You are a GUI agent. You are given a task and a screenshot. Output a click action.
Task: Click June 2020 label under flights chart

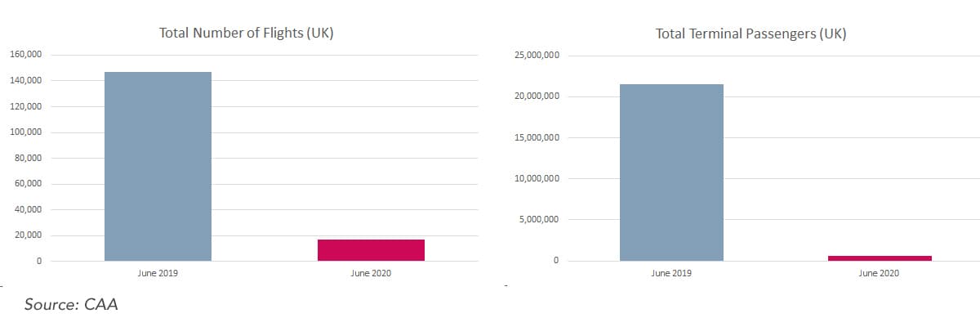pyautogui.click(x=371, y=273)
